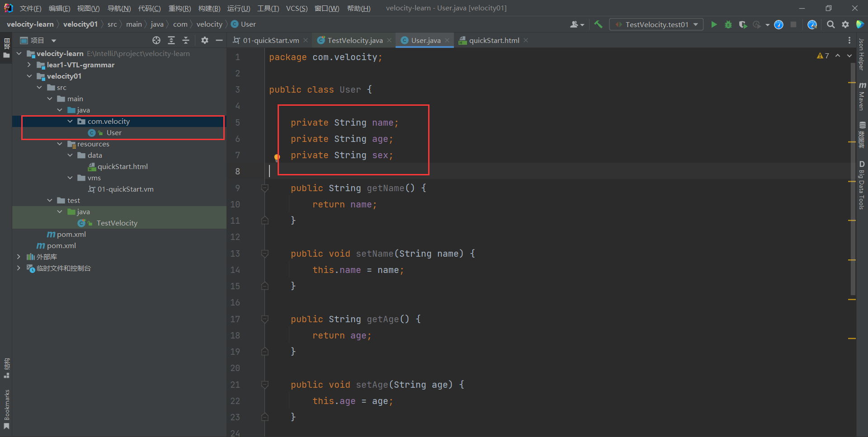Screen dimensions: 868x437
Task: Collapse the com.velocity package
Action: click(x=70, y=121)
